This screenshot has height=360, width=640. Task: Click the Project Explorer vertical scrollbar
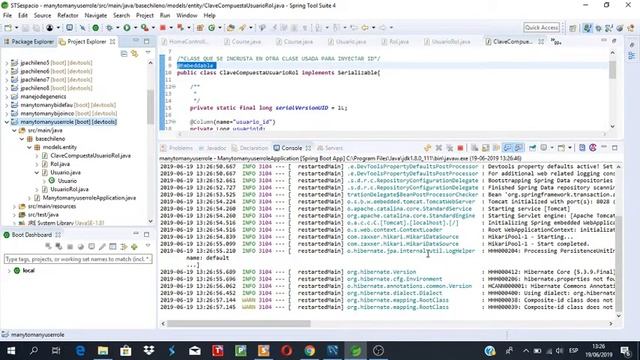tap(150, 107)
